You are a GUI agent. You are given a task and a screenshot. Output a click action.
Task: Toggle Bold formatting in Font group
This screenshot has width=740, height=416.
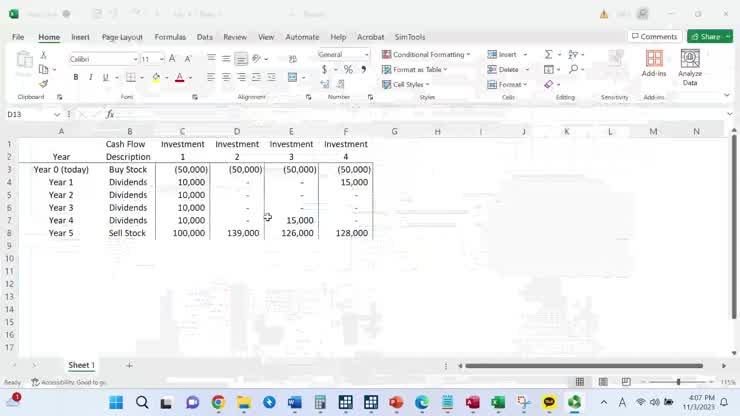pos(76,77)
